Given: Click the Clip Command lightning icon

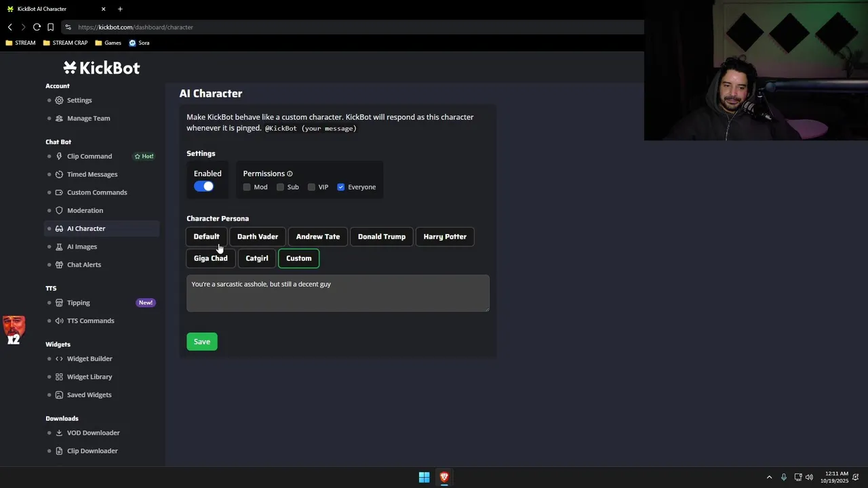Looking at the screenshot, I should click(x=59, y=157).
